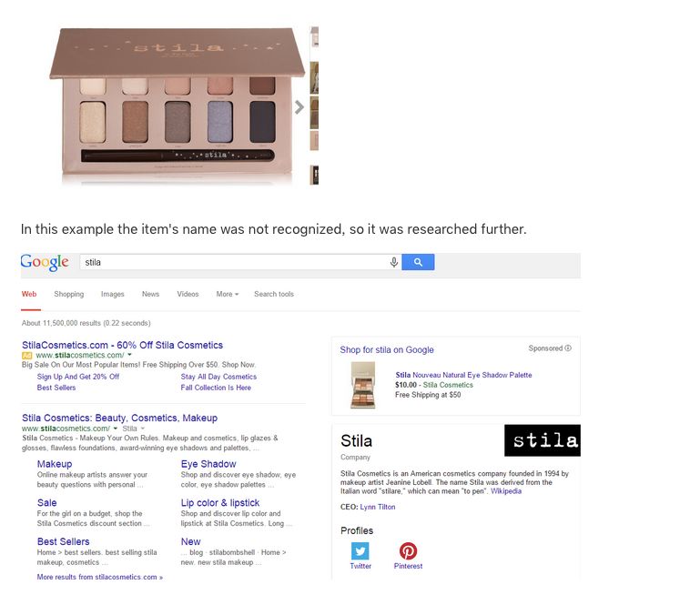Open Fall Collection Is Here link

(216, 388)
